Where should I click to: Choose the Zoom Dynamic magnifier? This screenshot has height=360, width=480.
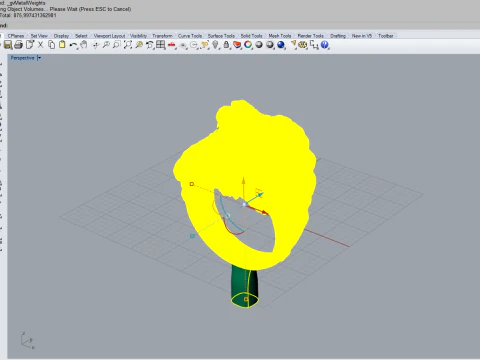pyautogui.click(x=106, y=45)
